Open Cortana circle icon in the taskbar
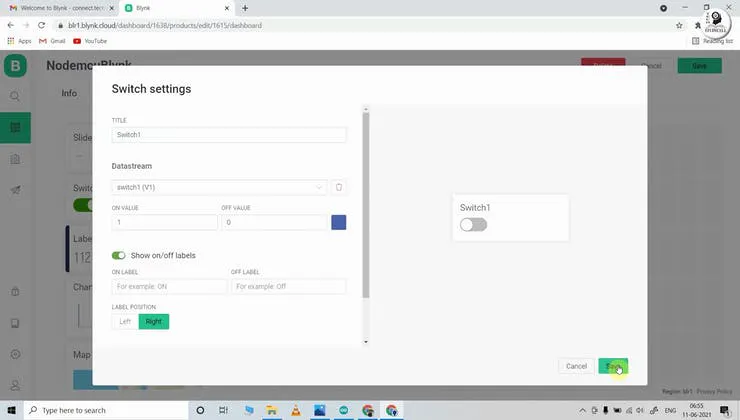740x420 pixels. [200, 410]
